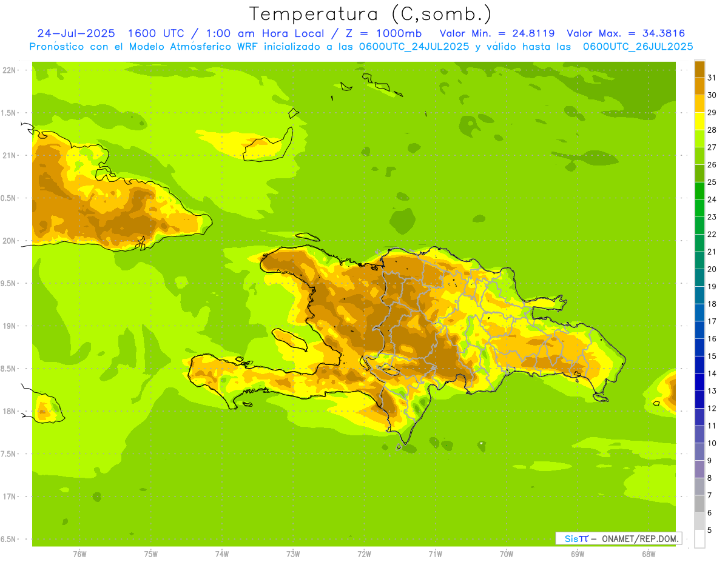Click "Valor Min. = 24.8119" text
The width and height of the screenshot is (728, 562).
(497, 33)
